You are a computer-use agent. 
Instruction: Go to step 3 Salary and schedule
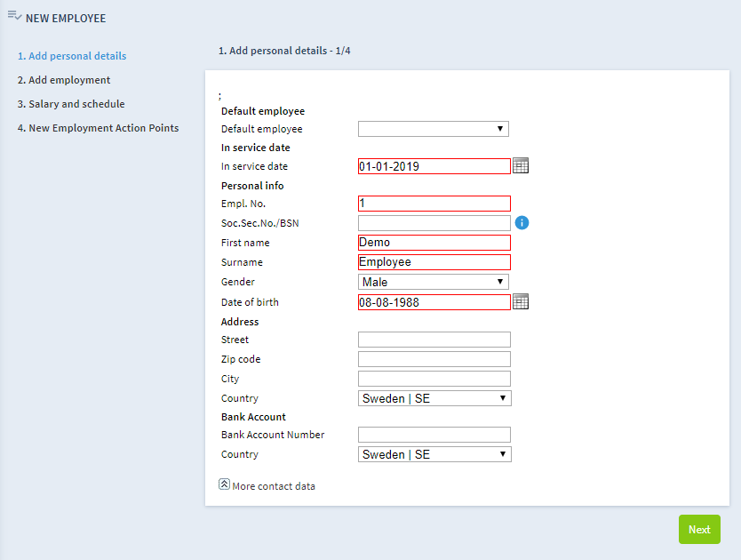[x=71, y=104]
